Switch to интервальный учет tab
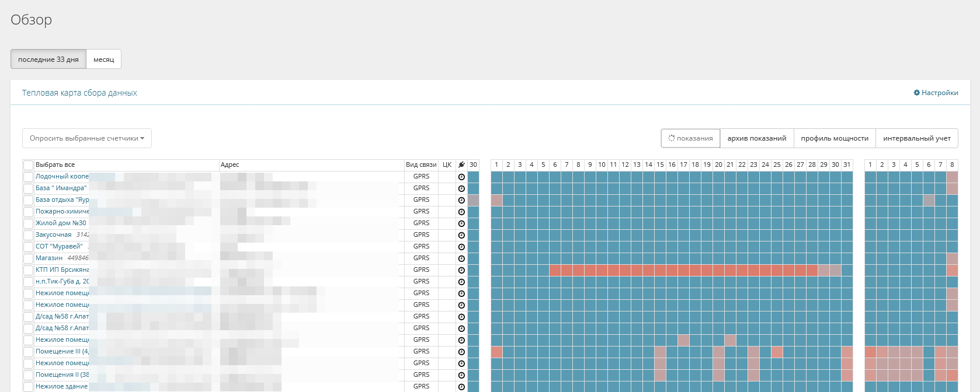 pos(917,138)
